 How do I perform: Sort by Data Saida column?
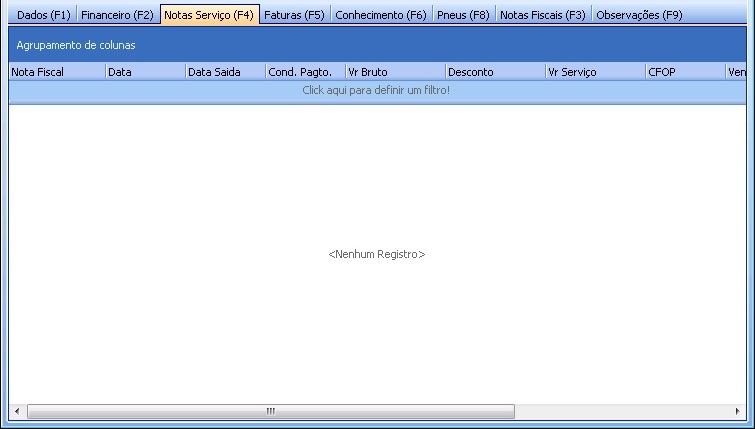click(x=225, y=72)
